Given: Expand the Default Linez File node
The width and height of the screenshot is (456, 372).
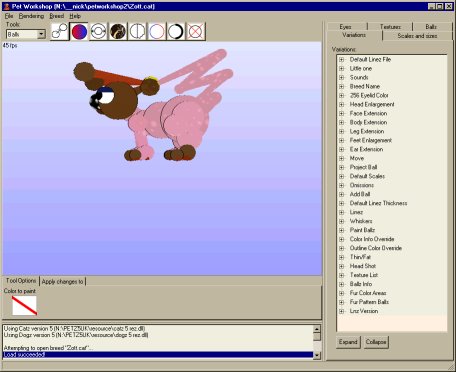Looking at the screenshot, I should point(341,59).
